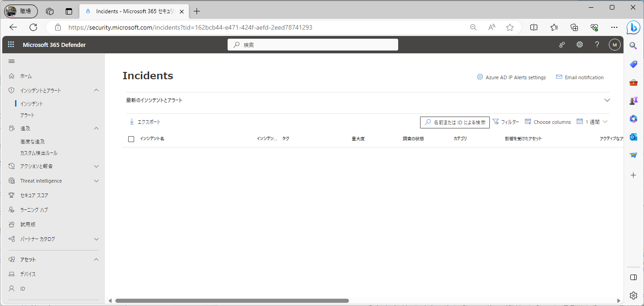This screenshot has height=306, width=644.
Task: Open Edge sidebar settings gear at bottom
Action: tap(633, 296)
